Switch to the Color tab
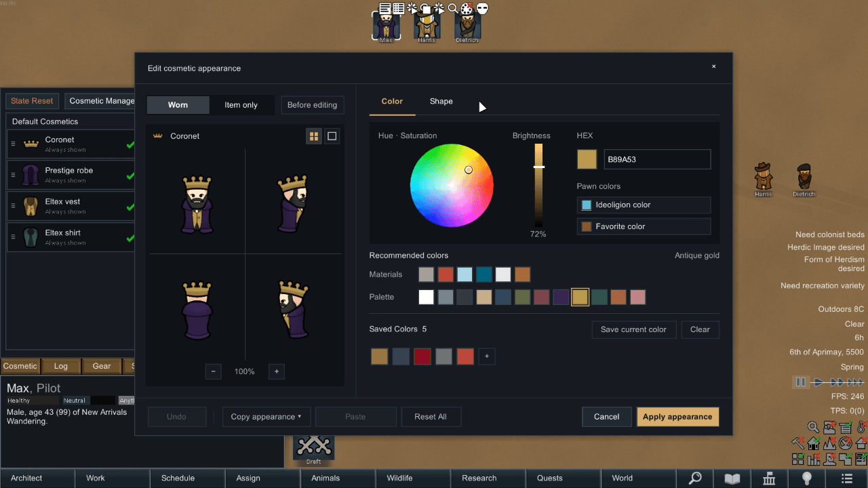The width and height of the screenshot is (868, 488). pyautogui.click(x=392, y=102)
